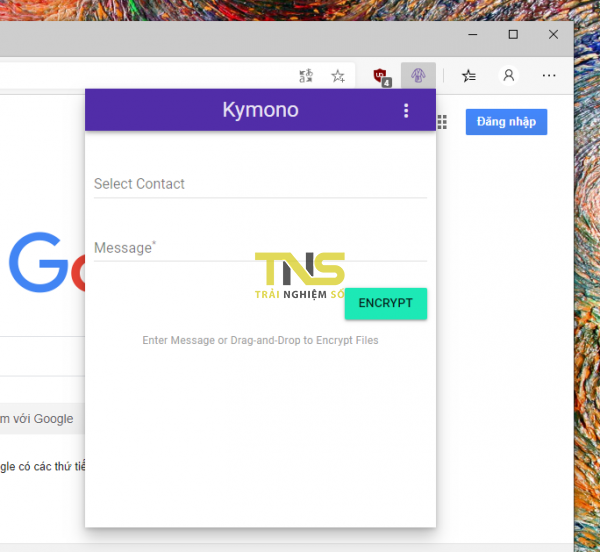
Task: Click the Drag-and-Drop to Encrypt Files hint
Action: pyautogui.click(x=260, y=340)
